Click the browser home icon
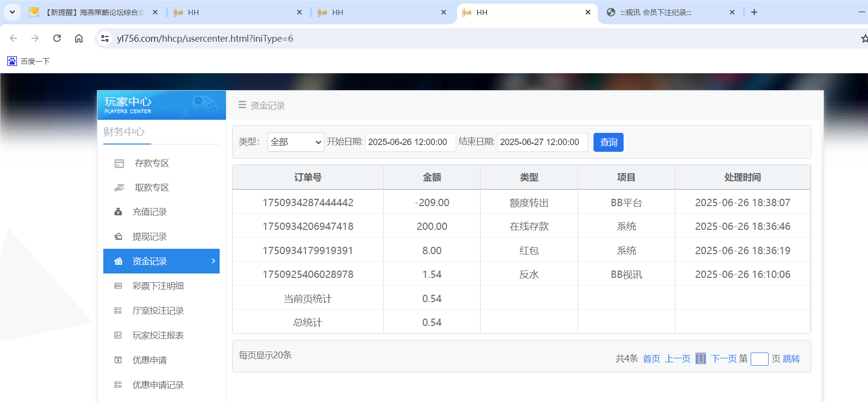The image size is (868, 402). [79, 38]
